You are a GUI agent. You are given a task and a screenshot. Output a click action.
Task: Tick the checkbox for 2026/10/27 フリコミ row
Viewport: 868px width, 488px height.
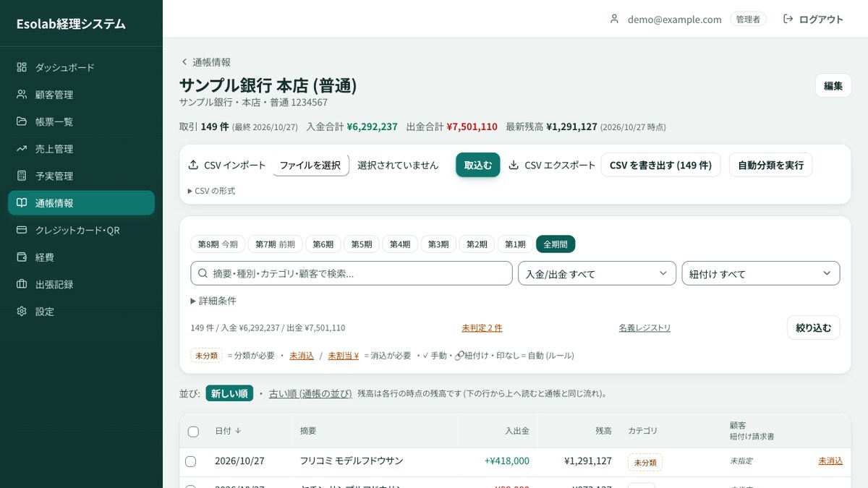pos(191,461)
